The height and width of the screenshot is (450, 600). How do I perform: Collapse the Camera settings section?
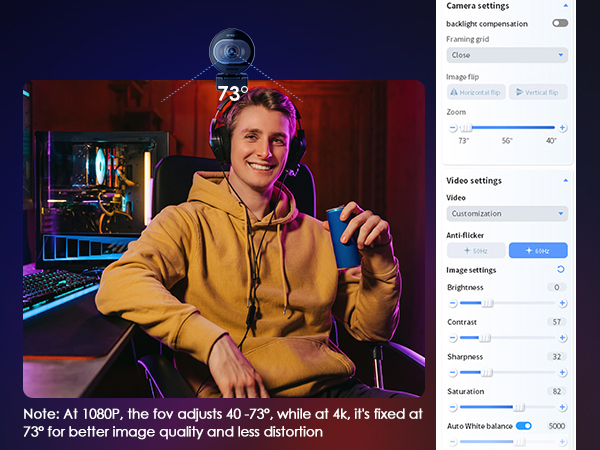tap(565, 5)
